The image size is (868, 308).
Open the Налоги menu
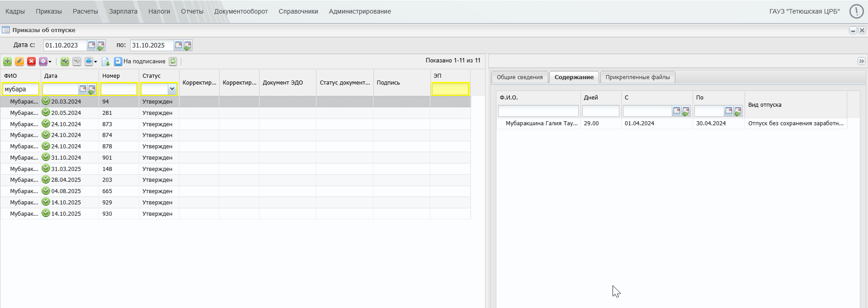pyautogui.click(x=159, y=11)
